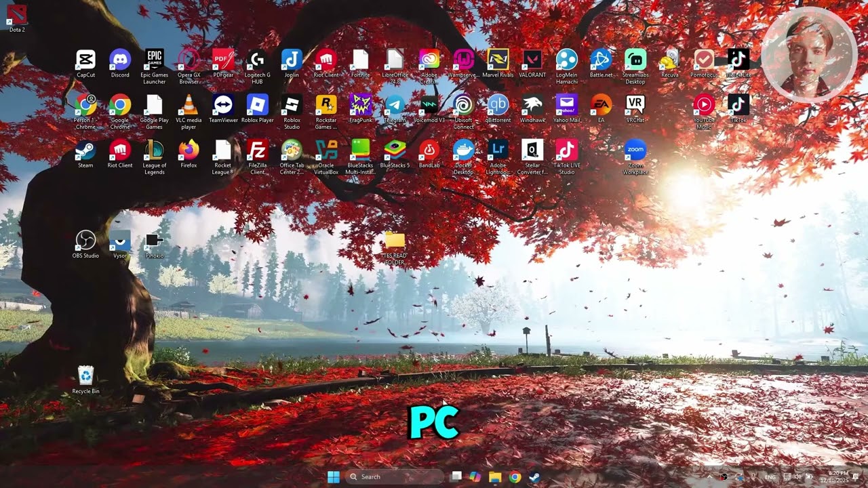The height and width of the screenshot is (488, 868).
Task: Select the Pinokio icon
Action: point(155,244)
